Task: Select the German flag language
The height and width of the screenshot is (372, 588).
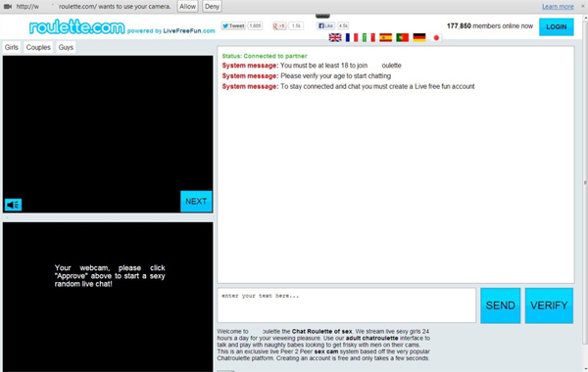Action: (419, 37)
